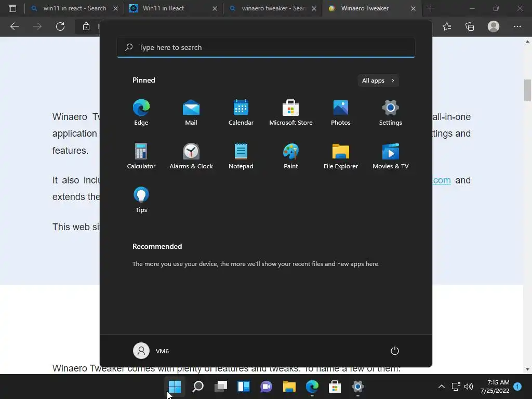Open Search from the taskbar
This screenshot has width=532, height=399.
[198, 387]
